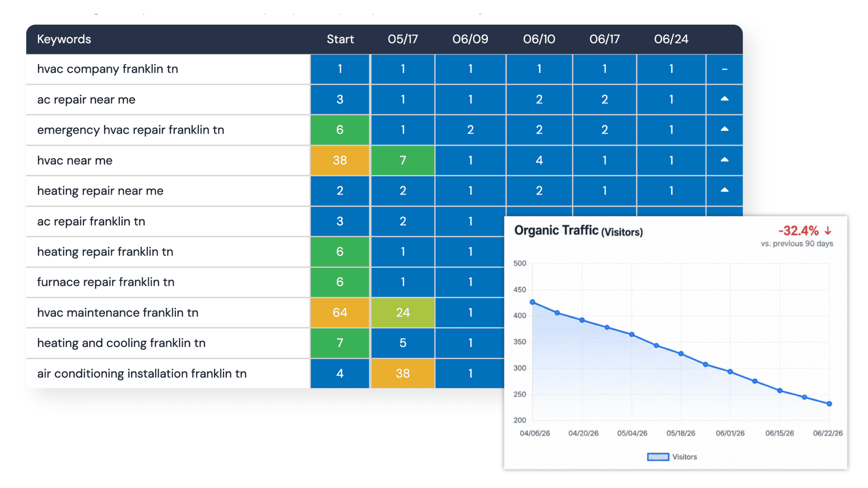Click the Organic Traffic chart title
The height and width of the screenshot is (488, 868).
click(x=579, y=231)
